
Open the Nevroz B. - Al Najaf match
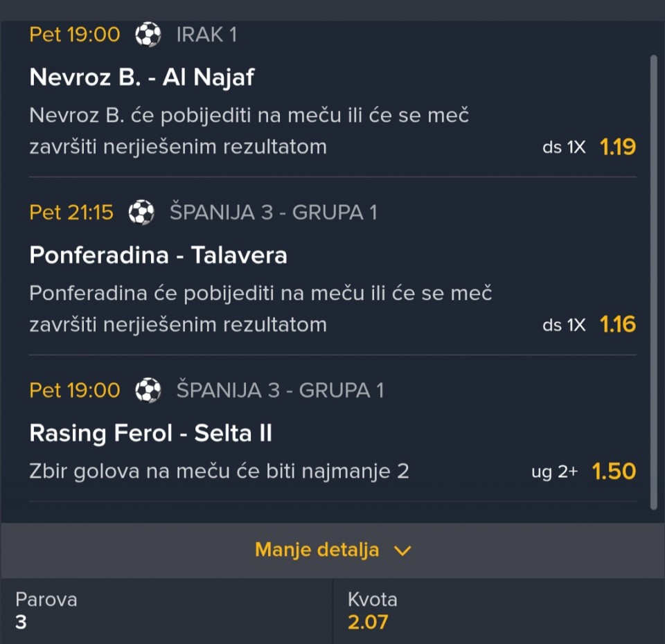tap(142, 77)
